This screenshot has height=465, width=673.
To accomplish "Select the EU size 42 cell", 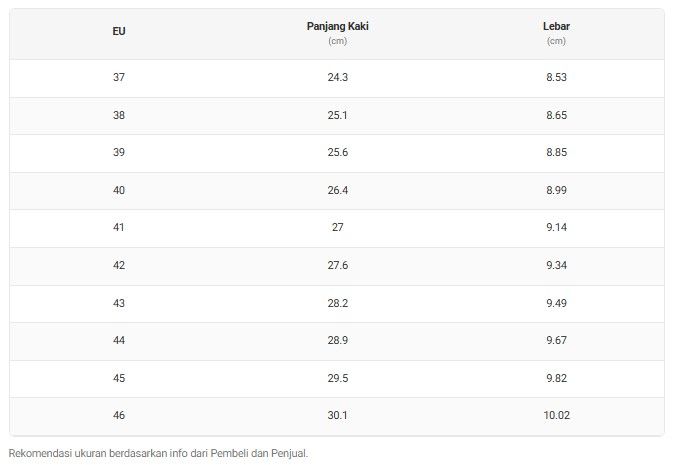I will point(119,265).
